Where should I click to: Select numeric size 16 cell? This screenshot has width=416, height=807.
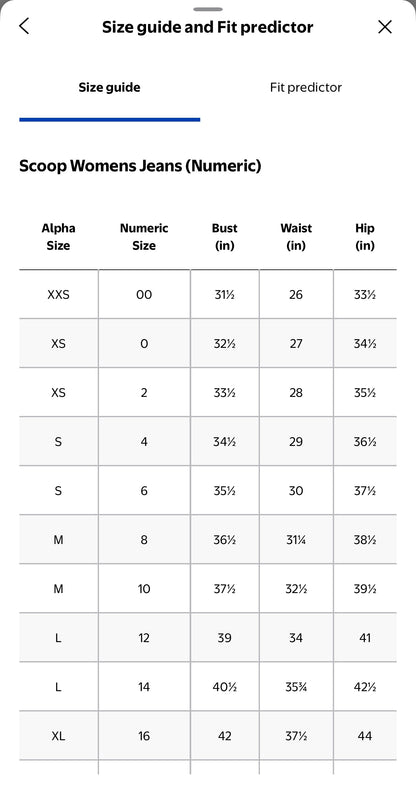click(x=144, y=736)
